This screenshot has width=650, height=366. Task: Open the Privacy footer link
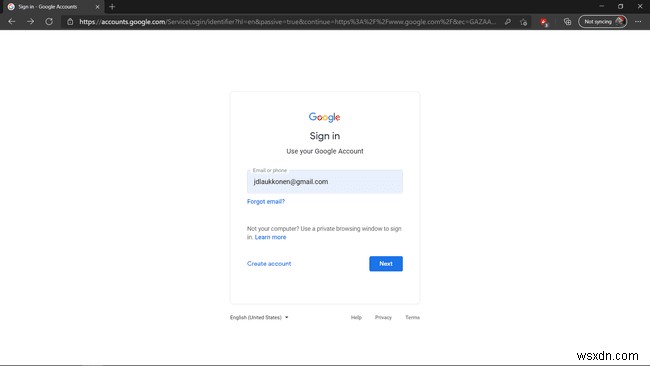tap(383, 318)
